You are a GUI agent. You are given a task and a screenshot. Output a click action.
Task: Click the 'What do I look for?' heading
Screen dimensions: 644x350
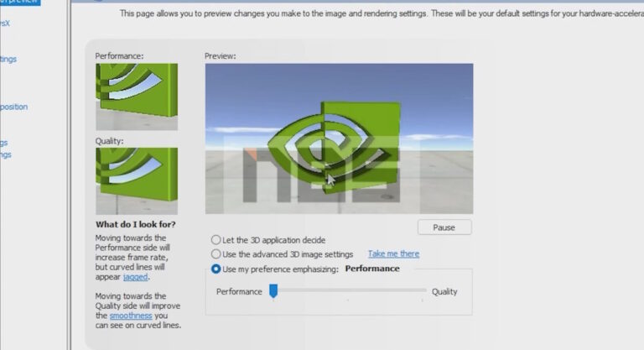[x=134, y=225]
